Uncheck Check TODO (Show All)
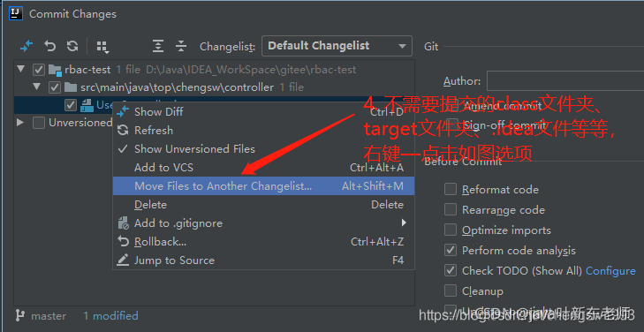Viewport: 644px width, 332px height. (451, 270)
